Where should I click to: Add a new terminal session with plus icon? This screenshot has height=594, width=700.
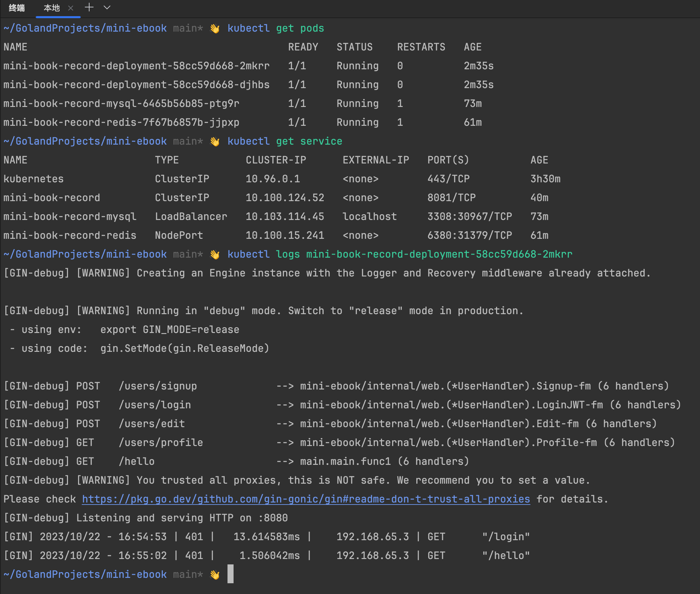coord(89,7)
